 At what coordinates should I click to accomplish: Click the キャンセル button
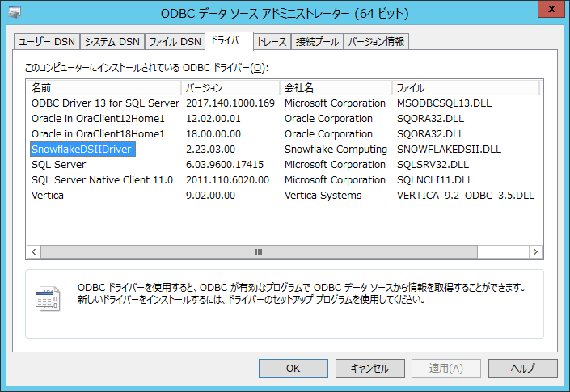click(370, 369)
